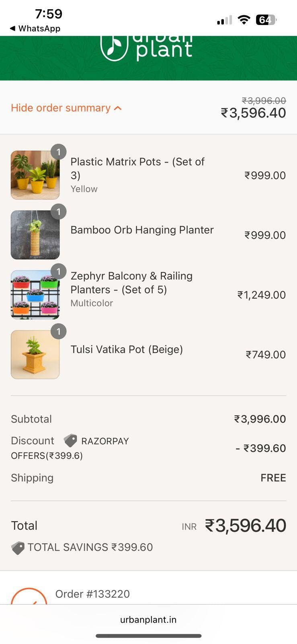Tap quantity badge on Zephyr Planters
Screen dimensions: 297x644
coord(59,272)
